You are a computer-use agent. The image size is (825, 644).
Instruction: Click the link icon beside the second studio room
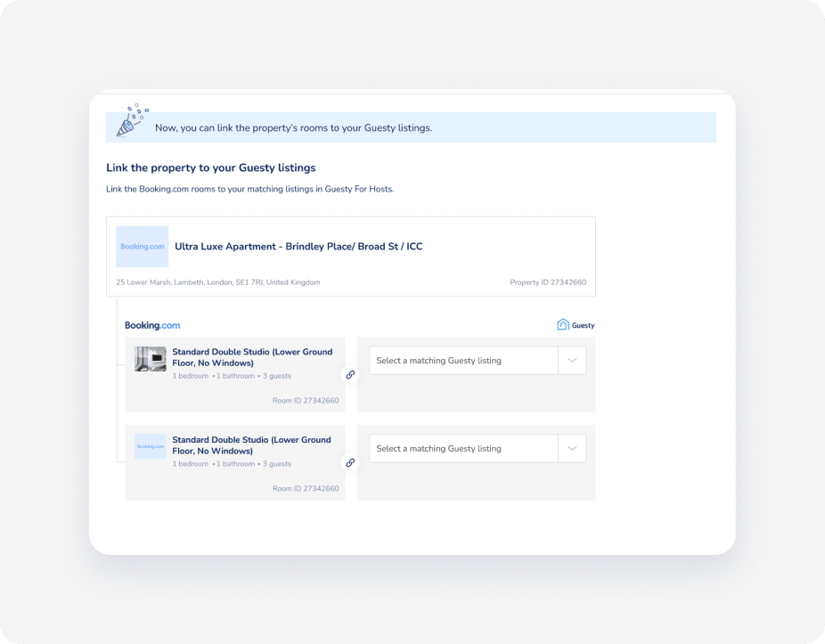pos(350,462)
